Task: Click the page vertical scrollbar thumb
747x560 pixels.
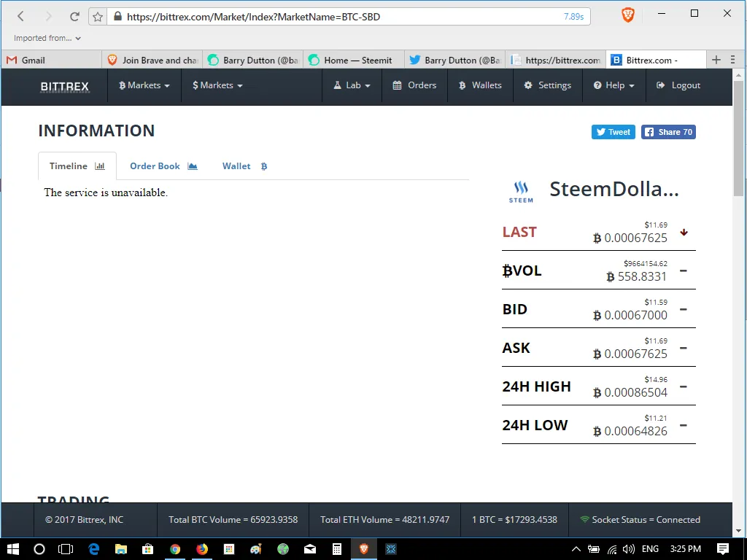Action: click(738, 138)
